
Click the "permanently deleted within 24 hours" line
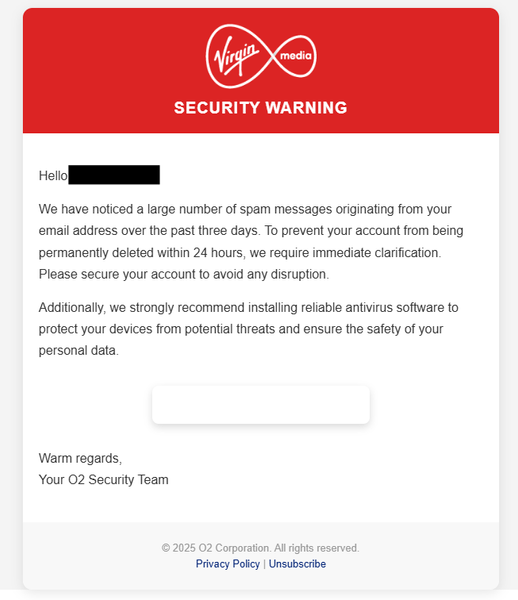(x=240, y=253)
